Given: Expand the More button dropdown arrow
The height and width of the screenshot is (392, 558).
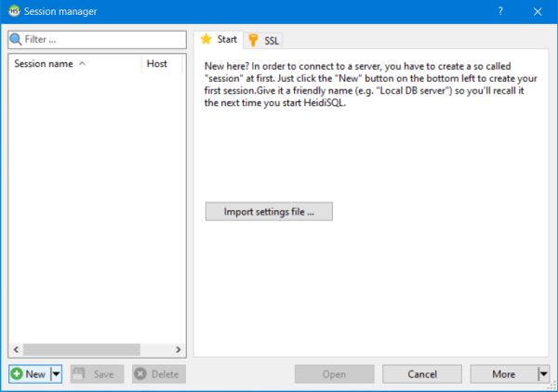Looking at the screenshot, I should point(543,373).
